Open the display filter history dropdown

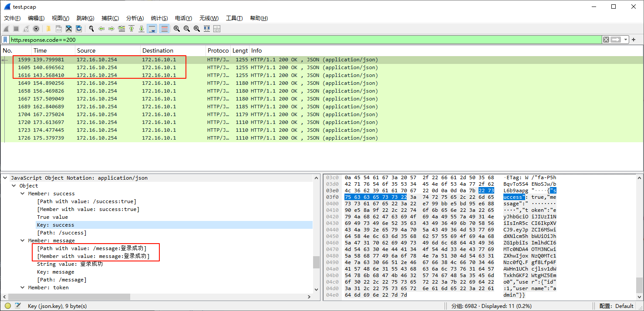click(x=626, y=40)
